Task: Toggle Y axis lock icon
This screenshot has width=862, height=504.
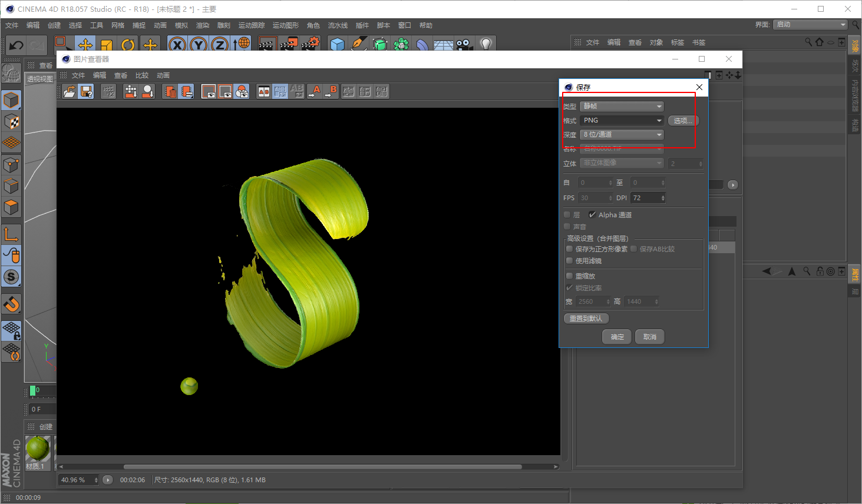Action: pos(199,45)
